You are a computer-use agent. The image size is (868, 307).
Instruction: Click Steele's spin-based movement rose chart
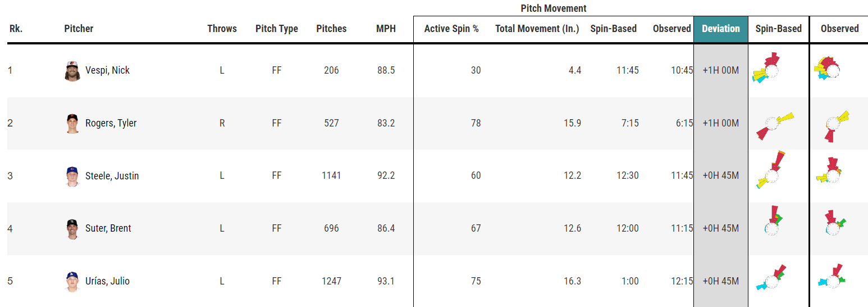pos(770,170)
